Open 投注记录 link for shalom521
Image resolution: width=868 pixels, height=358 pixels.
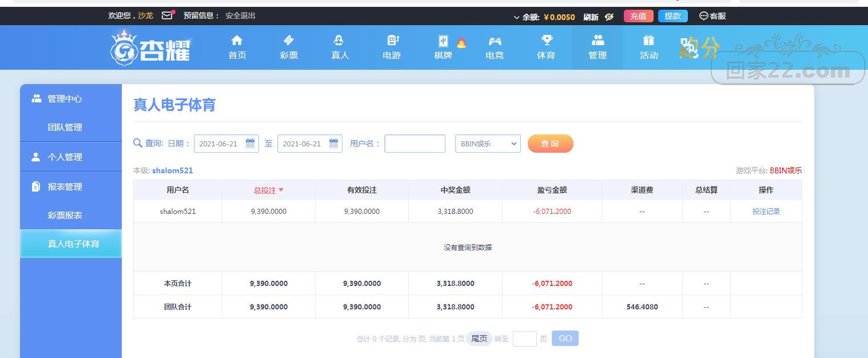(x=766, y=212)
